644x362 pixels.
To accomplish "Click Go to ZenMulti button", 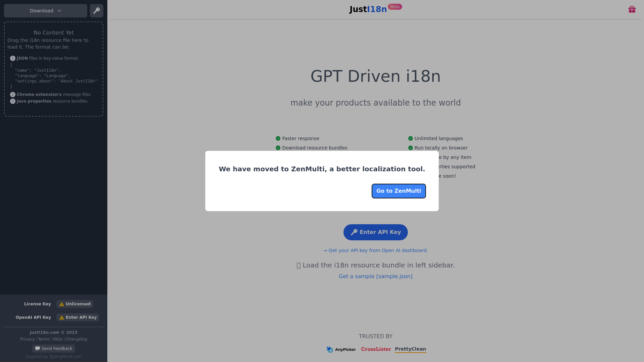I will tap(398, 191).
